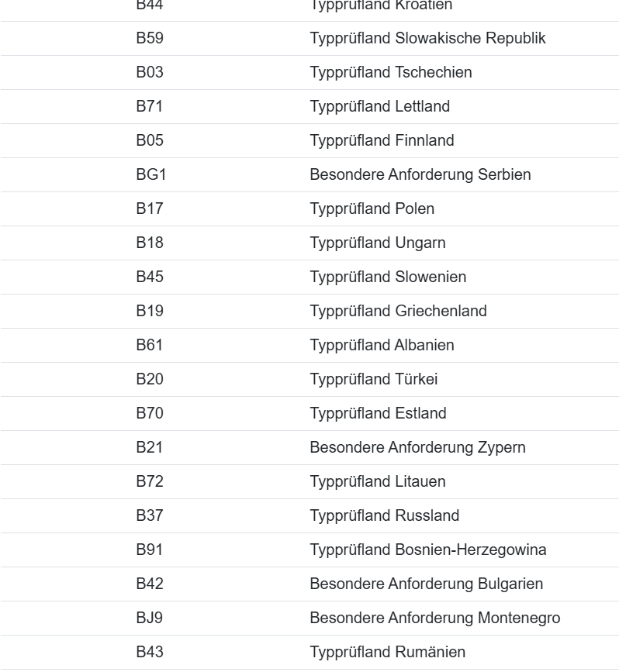The image size is (619, 672).
Task: Click Typprüfland Rumänien row
Action: tap(309, 653)
